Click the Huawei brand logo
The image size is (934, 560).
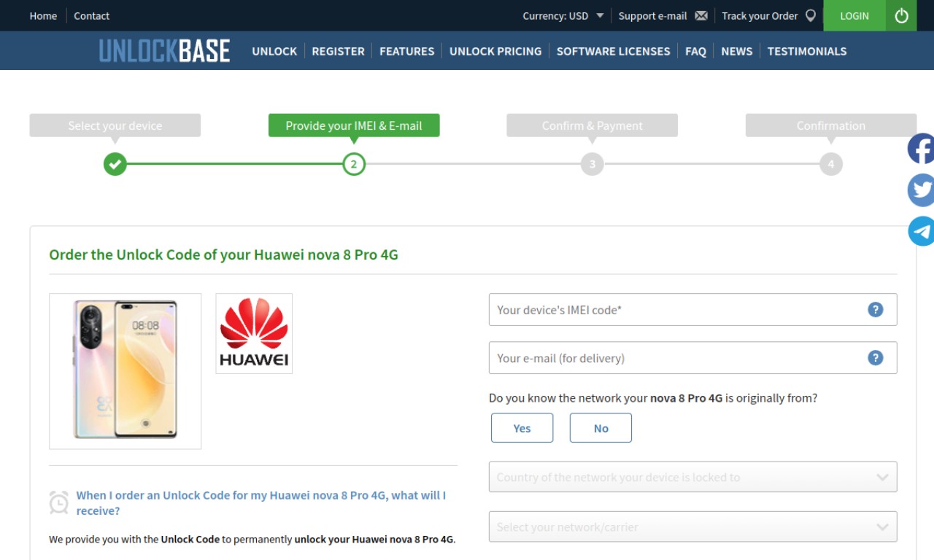point(254,333)
